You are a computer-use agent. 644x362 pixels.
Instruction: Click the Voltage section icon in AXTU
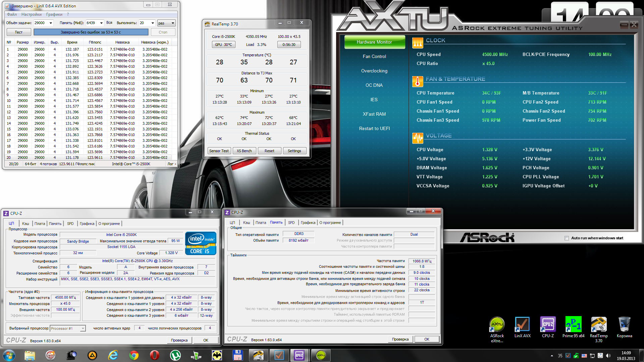tap(418, 137)
